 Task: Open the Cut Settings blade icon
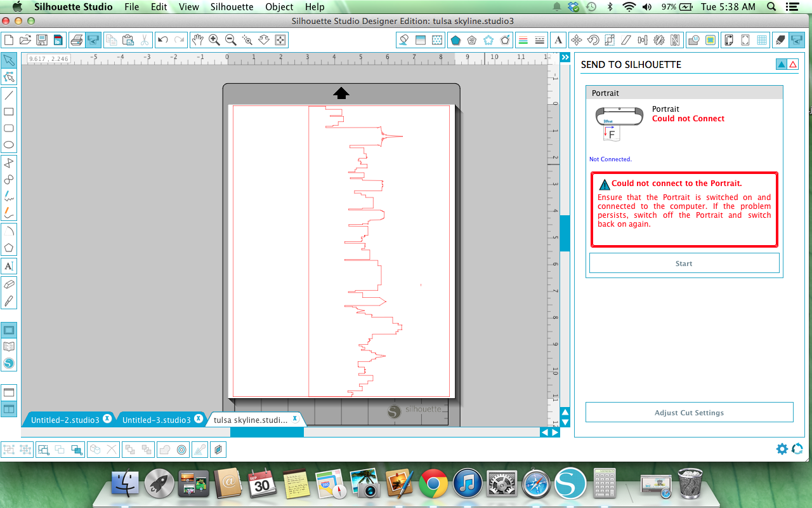(x=780, y=40)
